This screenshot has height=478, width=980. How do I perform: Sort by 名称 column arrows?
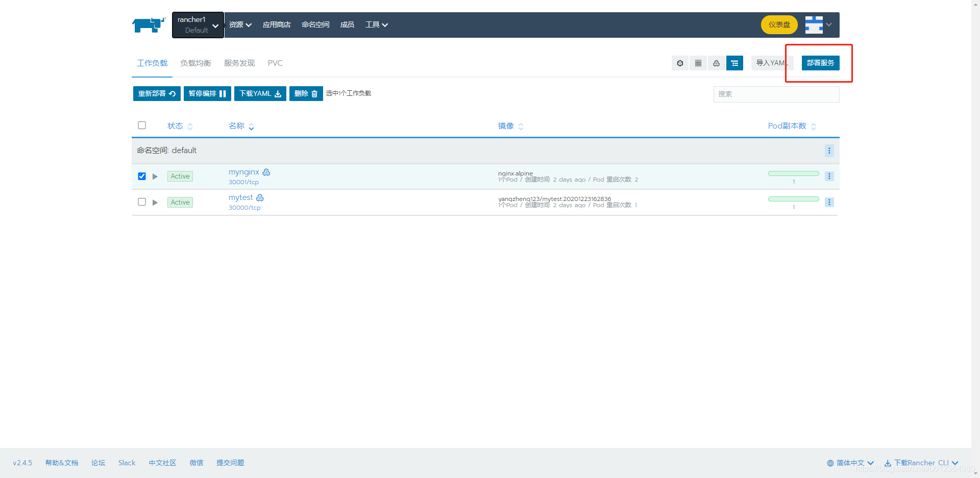252,127
